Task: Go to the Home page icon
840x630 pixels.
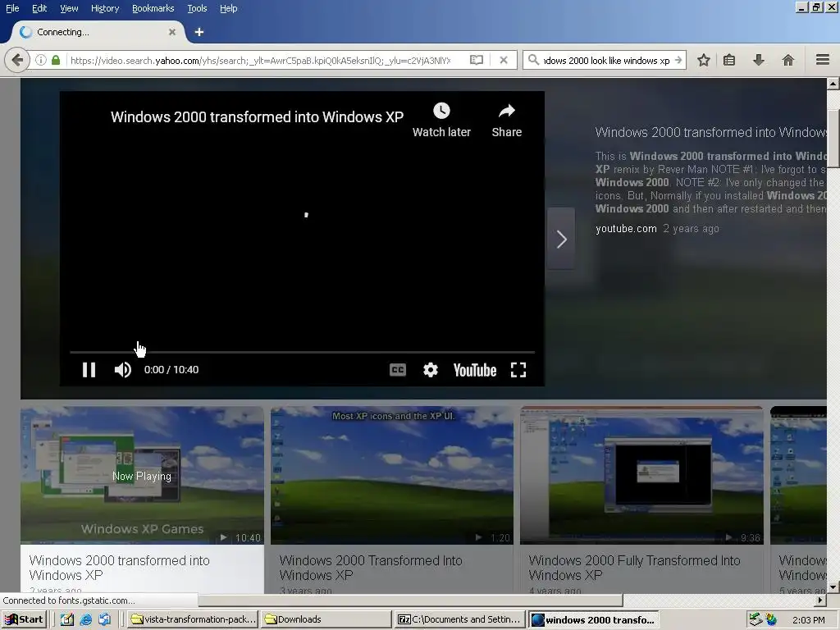Action: [x=788, y=60]
